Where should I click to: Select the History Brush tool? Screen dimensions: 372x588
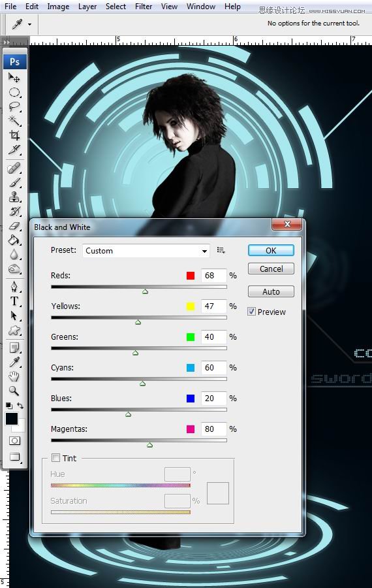pos(14,211)
